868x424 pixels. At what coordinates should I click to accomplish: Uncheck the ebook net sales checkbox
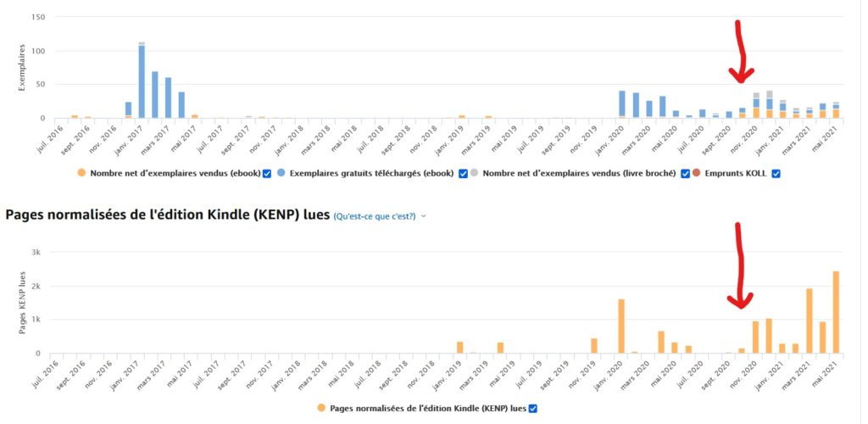pyautogui.click(x=267, y=174)
